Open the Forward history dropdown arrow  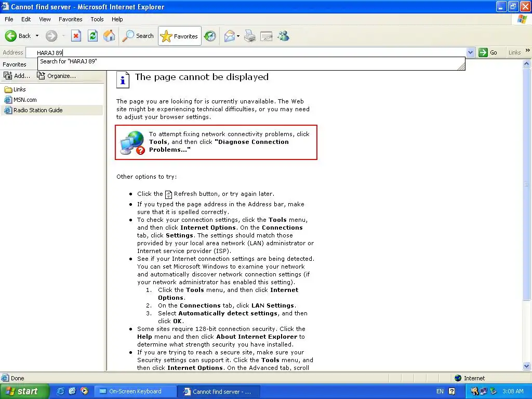point(63,36)
